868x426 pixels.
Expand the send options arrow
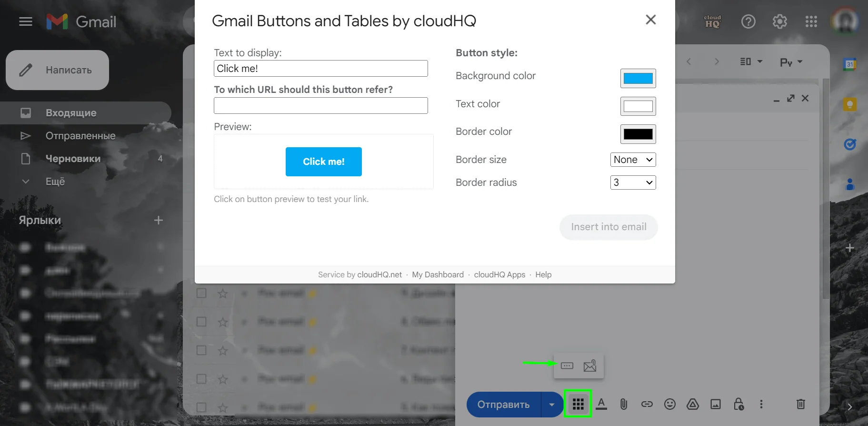point(552,405)
